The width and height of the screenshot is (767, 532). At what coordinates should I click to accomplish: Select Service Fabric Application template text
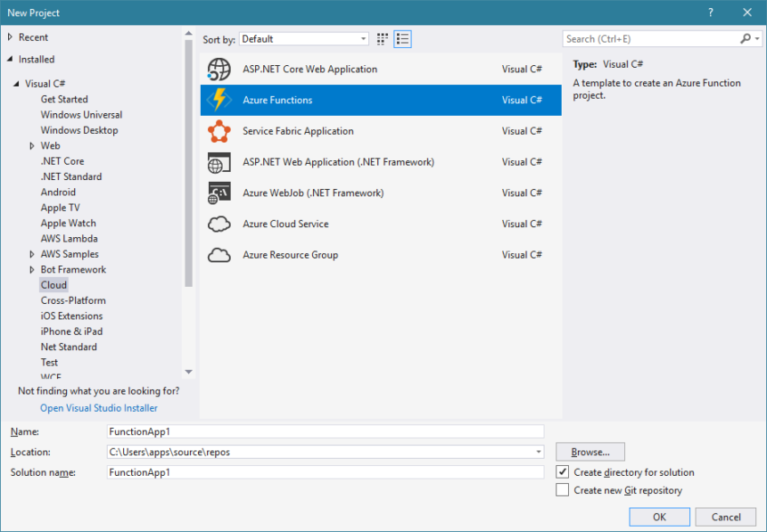298,131
